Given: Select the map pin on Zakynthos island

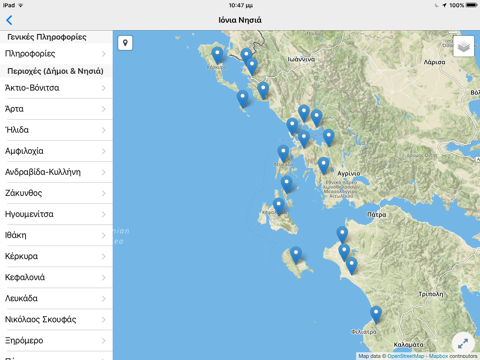Looking at the screenshot, I should 296,255.
